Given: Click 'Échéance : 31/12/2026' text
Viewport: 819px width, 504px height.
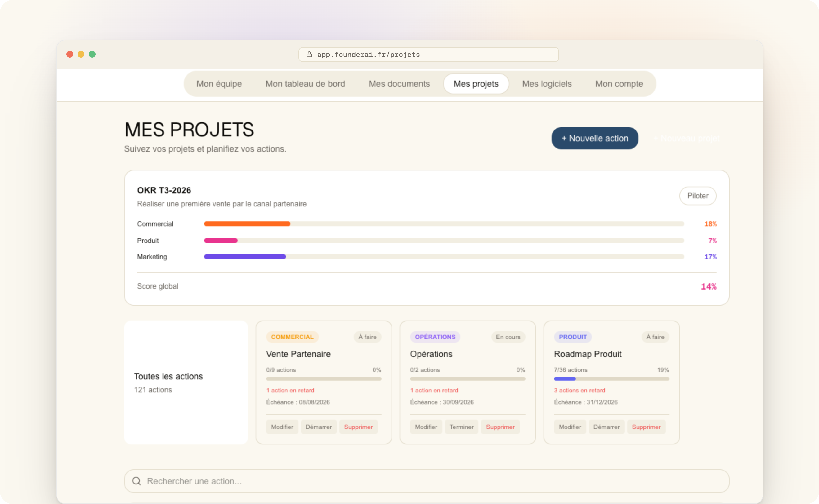Looking at the screenshot, I should click(x=586, y=402).
